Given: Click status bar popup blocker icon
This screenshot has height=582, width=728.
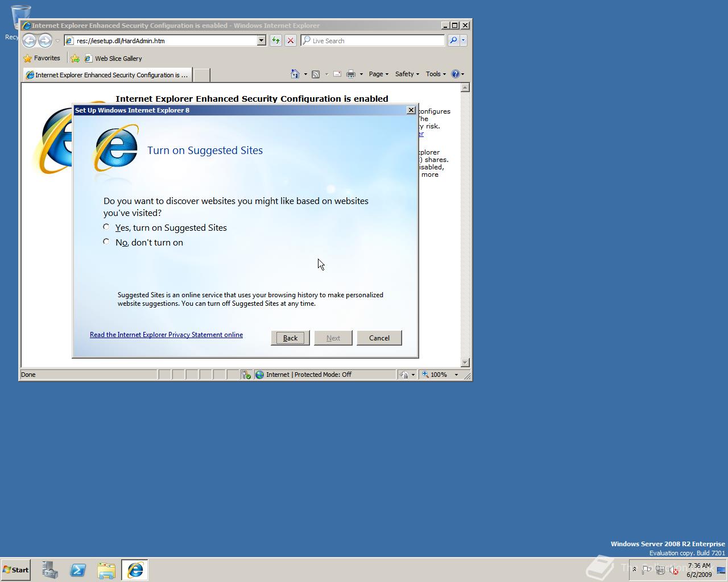Looking at the screenshot, I should 246,375.
